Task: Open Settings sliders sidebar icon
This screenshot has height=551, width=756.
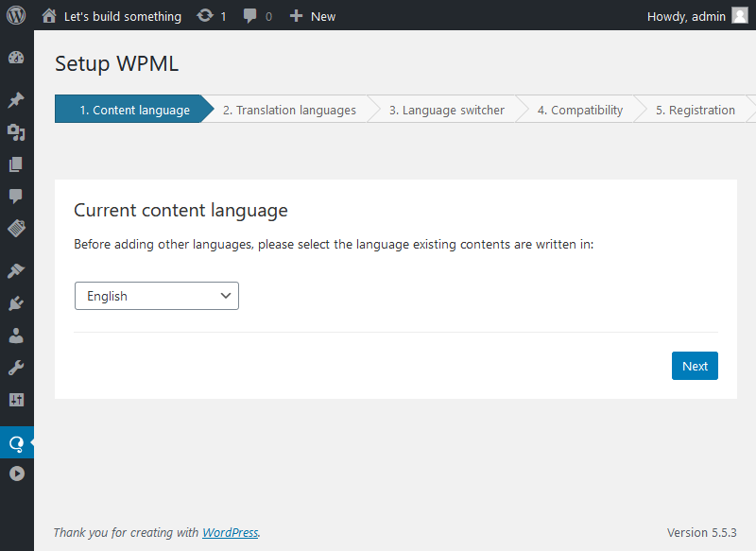Action: coord(16,400)
